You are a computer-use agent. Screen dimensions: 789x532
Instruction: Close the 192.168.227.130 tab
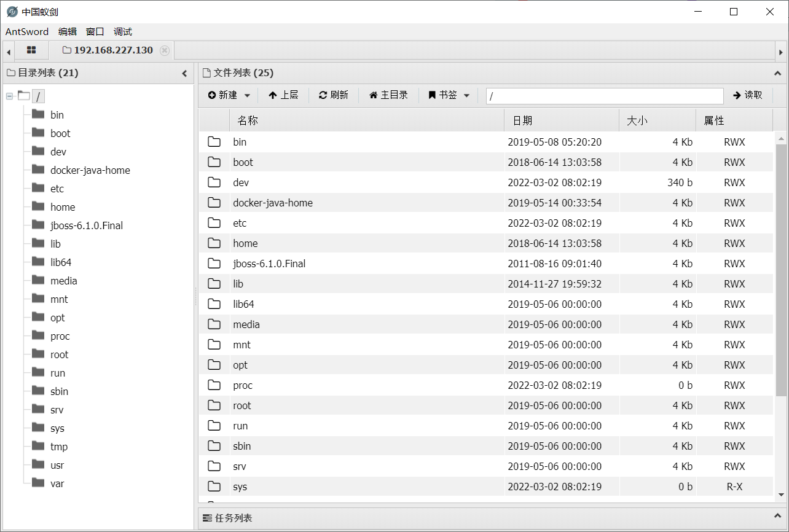click(x=165, y=50)
